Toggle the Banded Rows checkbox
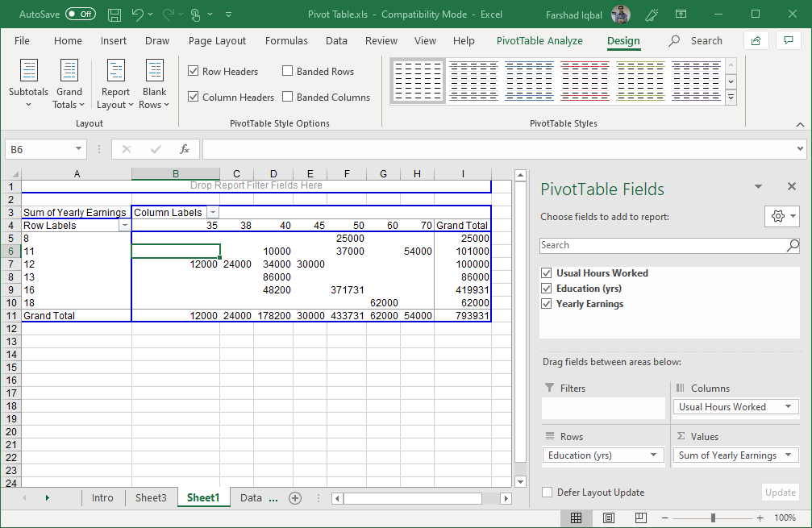Image resolution: width=812 pixels, height=528 pixels. pos(288,71)
